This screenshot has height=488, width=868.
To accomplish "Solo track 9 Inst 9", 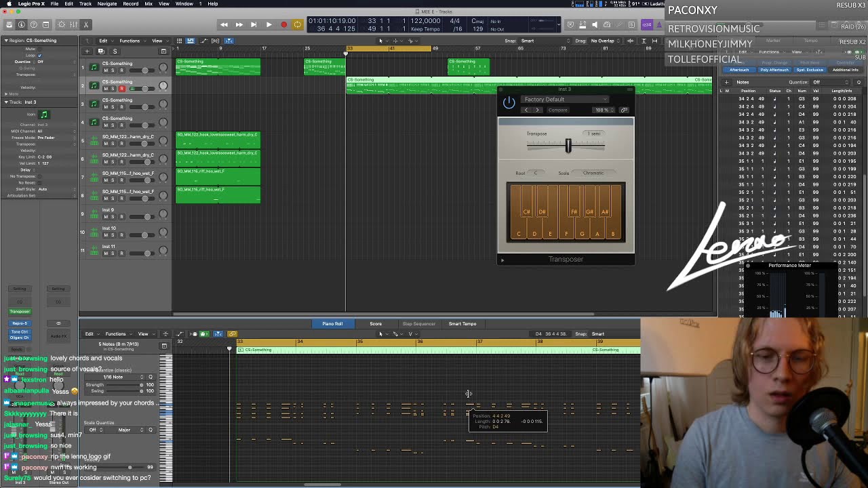I will (113, 217).
